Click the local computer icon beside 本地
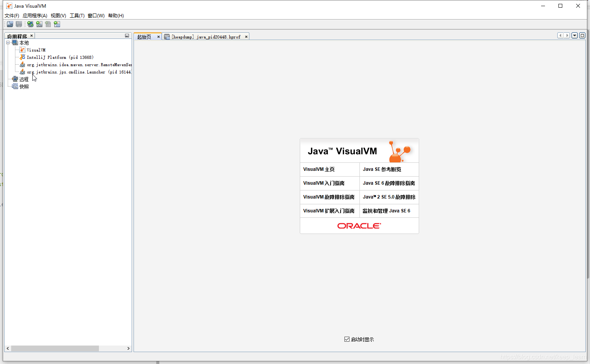Viewport: 590px width, 364px height. 15,43
